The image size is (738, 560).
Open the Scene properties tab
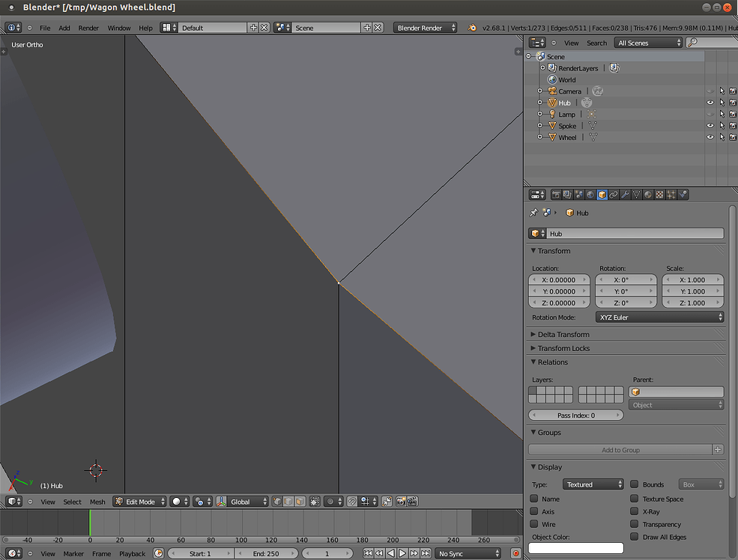tap(579, 195)
